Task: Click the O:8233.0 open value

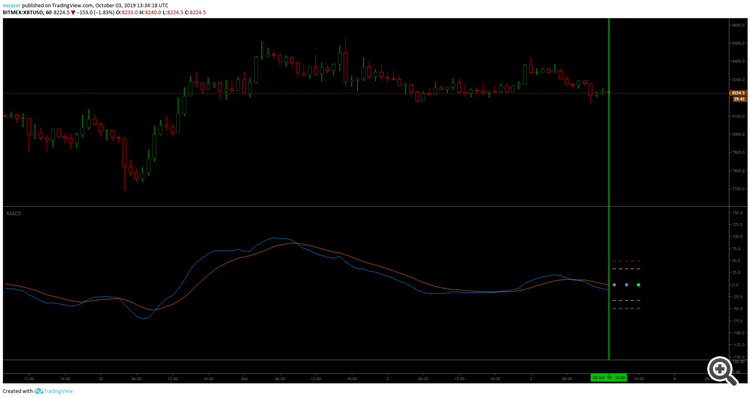Action: (127, 12)
